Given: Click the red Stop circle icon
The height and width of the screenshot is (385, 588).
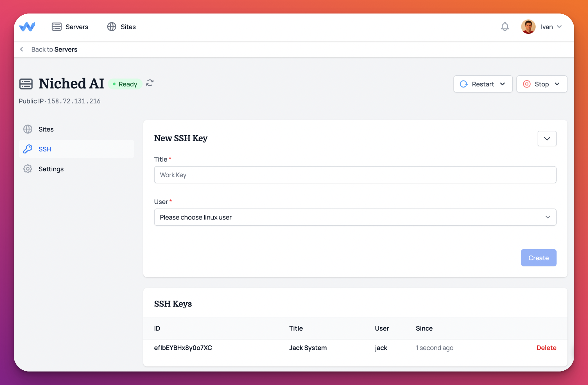Looking at the screenshot, I should (x=527, y=84).
